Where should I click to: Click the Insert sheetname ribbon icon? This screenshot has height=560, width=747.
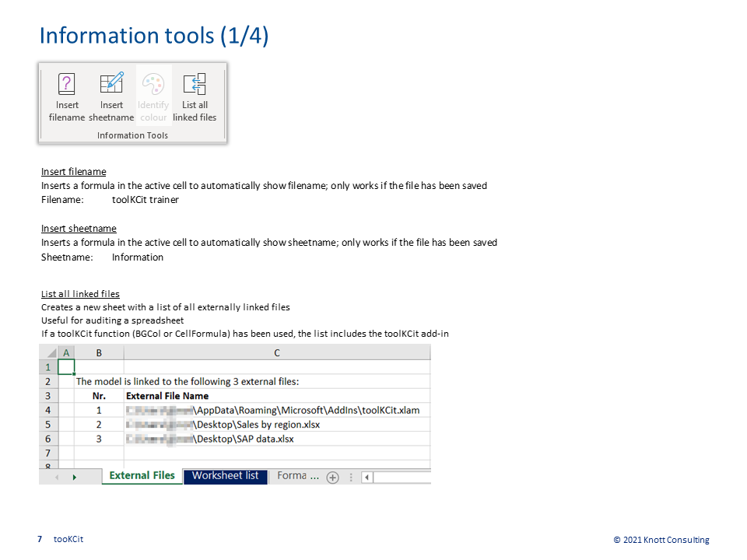tap(111, 97)
